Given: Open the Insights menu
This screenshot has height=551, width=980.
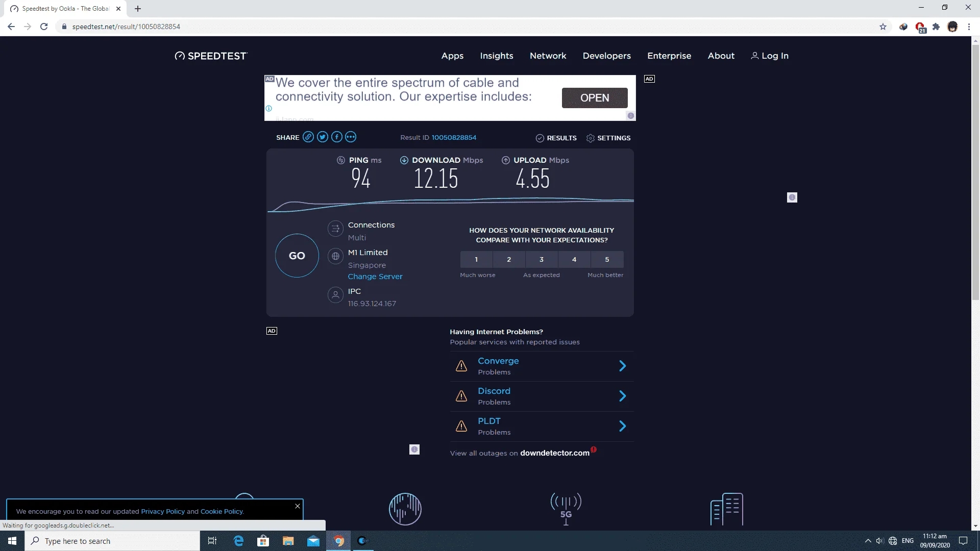Looking at the screenshot, I should pyautogui.click(x=497, y=56).
